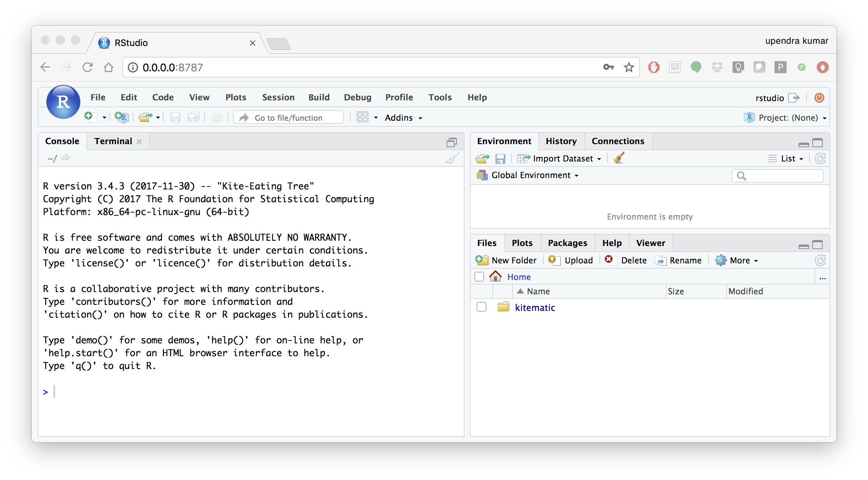Toggle the select-all files checkbox
Viewport: 868px width, 480px height.
tap(479, 277)
